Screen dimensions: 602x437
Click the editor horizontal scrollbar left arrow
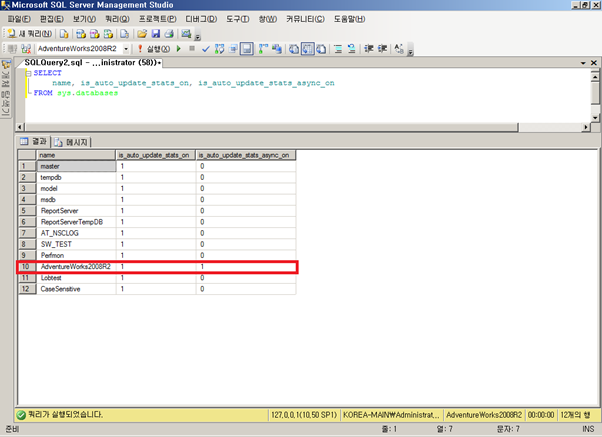tap(20, 127)
